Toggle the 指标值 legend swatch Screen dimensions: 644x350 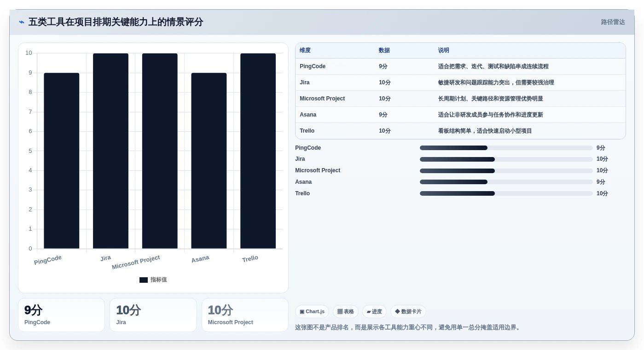click(x=144, y=280)
